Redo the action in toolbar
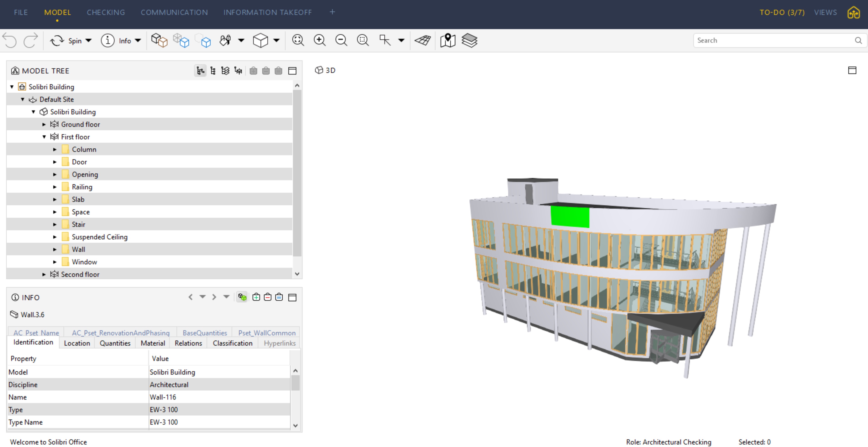This screenshot has height=447, width=868. 31,40
